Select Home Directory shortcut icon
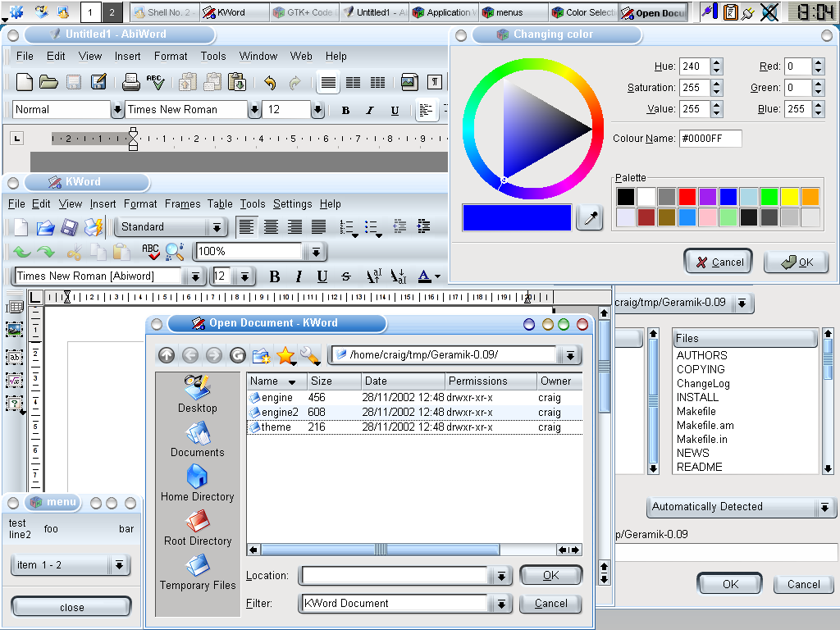Image resolution: width=840 pixels, height=630 pixels. point(197,476)
